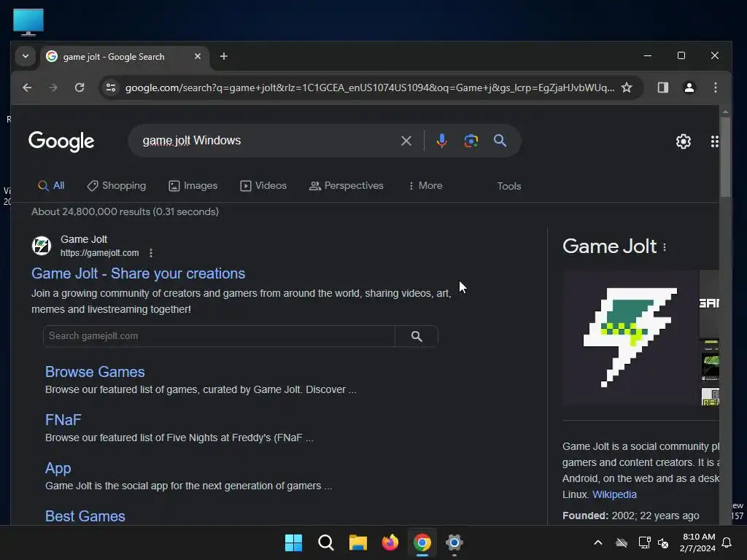Launch Firefox from taskbar
Screen dimensions: 747x560
click(390, 542)
